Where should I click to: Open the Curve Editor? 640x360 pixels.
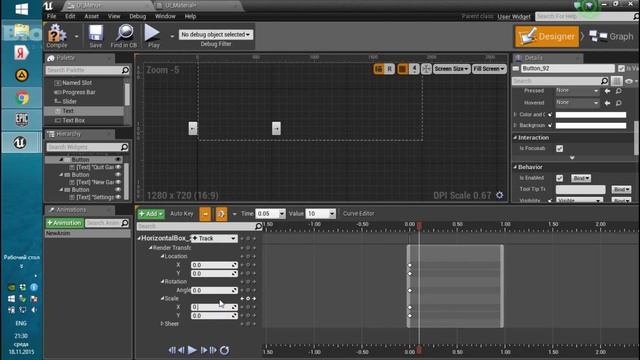click(x=358, y=213)
